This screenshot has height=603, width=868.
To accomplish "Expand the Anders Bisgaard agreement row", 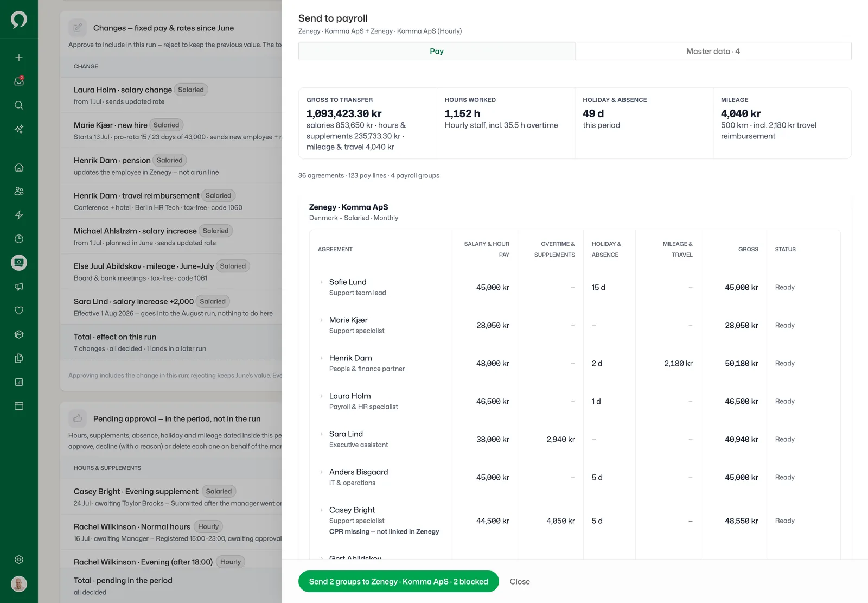I will pos(321,472).
